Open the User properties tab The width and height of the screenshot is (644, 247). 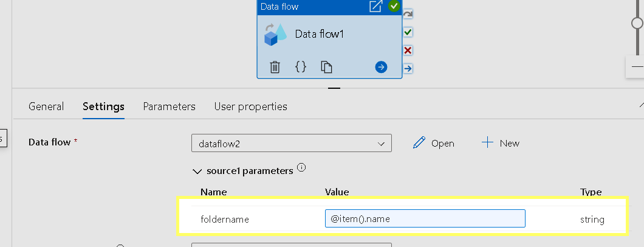250,106
